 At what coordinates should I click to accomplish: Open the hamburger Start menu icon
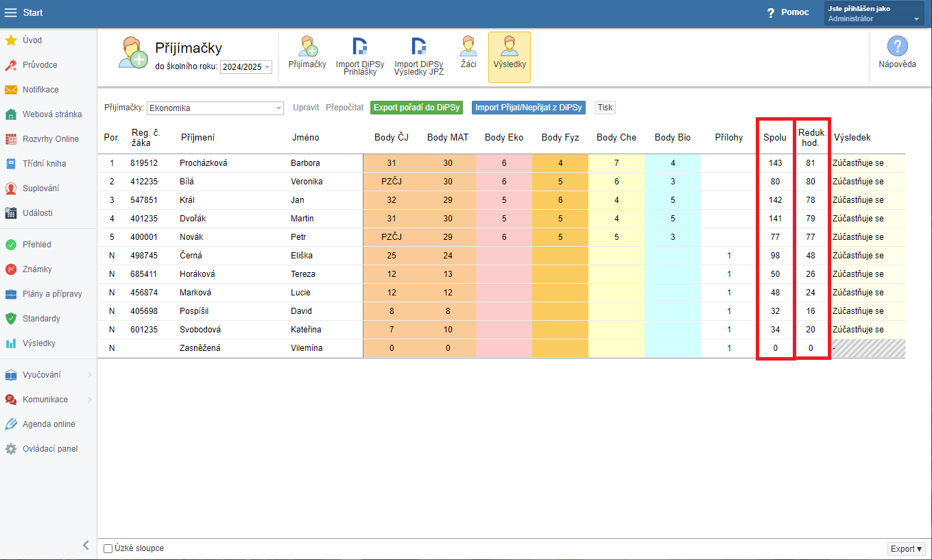point(10,12)
